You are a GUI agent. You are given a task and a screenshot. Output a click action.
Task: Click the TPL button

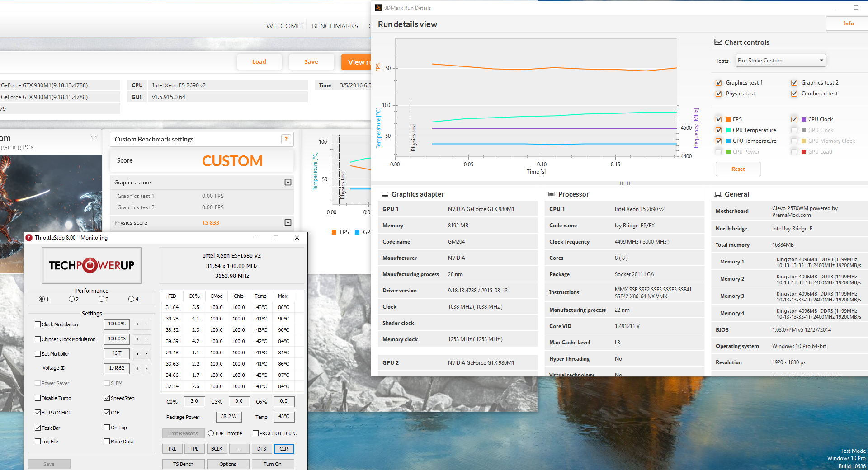(x=194, y=449)
